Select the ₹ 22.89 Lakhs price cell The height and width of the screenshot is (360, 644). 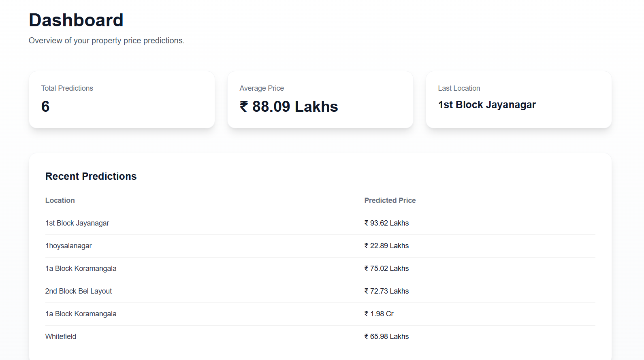386,246
